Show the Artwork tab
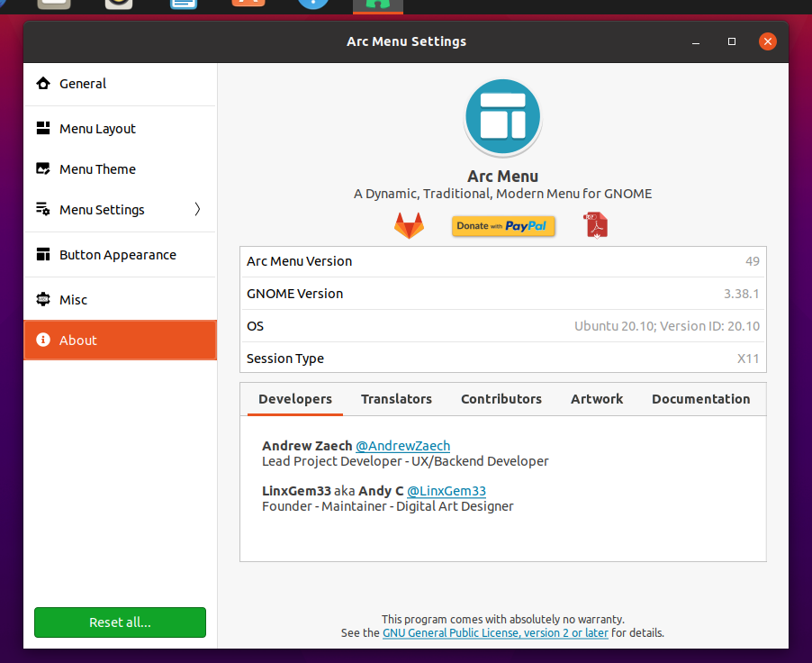The width and height of the screenshot is (812, 663). point(597,399)
